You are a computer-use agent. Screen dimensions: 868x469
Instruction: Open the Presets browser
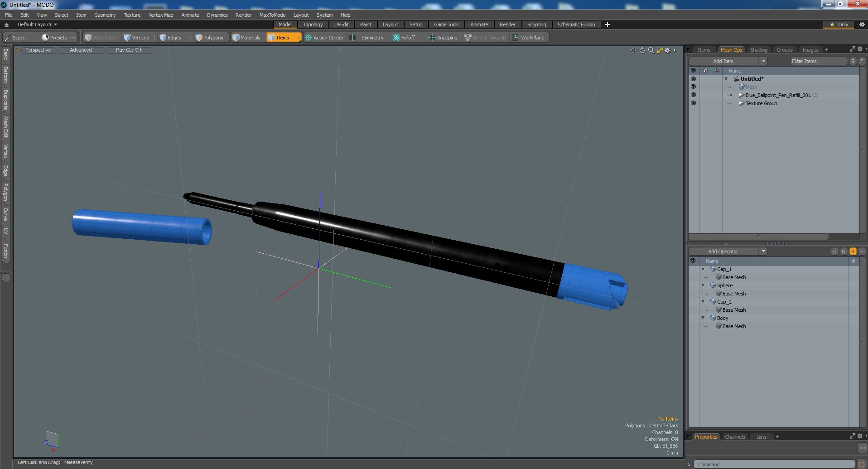click(x=58, y=38)
